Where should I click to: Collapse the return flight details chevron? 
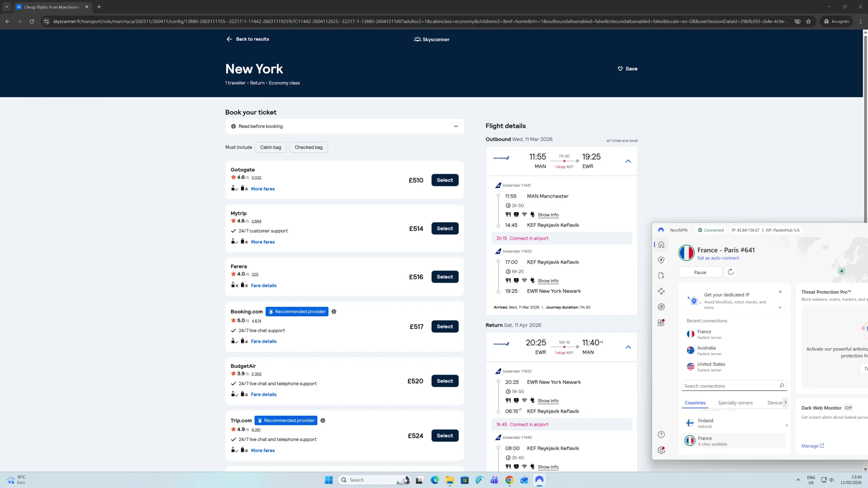tap(628, 347)
